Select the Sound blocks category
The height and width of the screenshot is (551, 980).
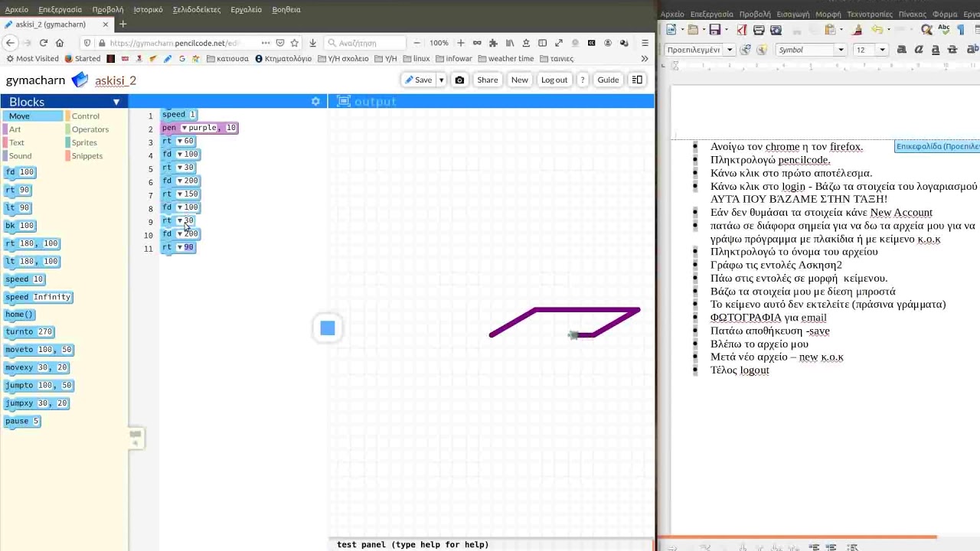21,156
